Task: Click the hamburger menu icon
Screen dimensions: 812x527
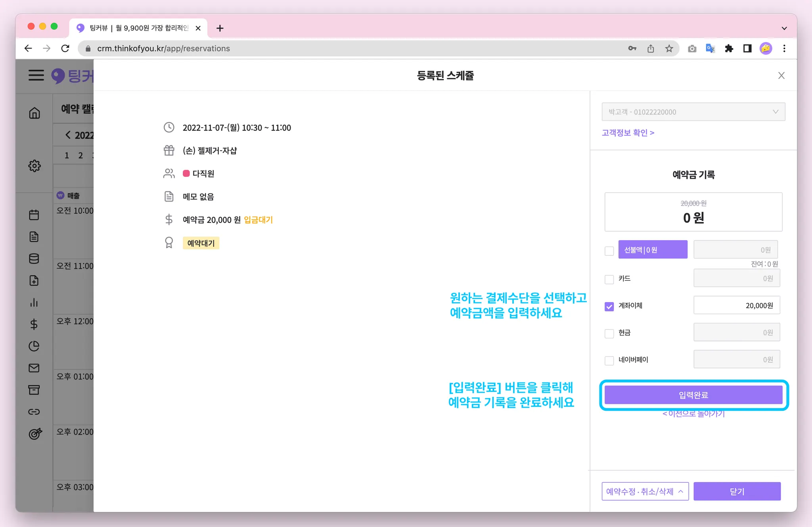Action: point(36,75)
